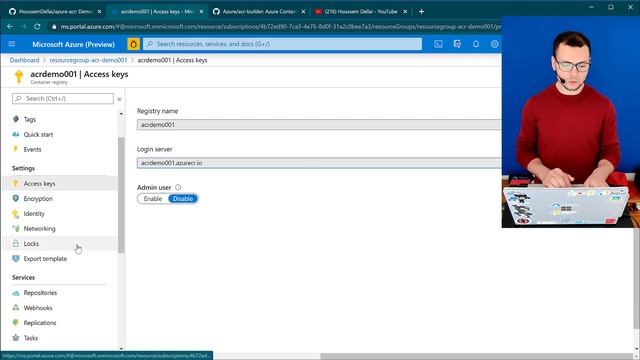Click the Admin user info icon
Screen dimensions: 640x360
178,187
